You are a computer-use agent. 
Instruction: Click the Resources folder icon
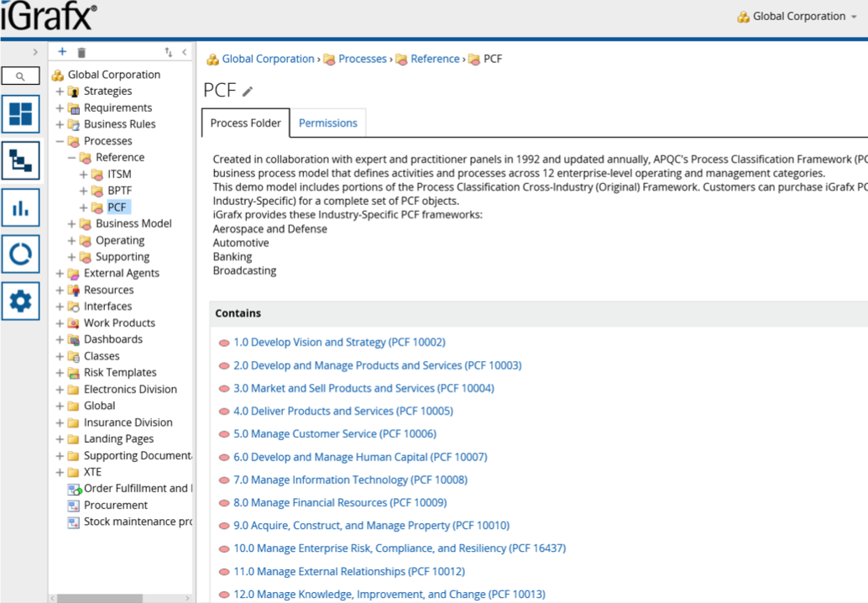pyautogui.click(x=74, y=290)
